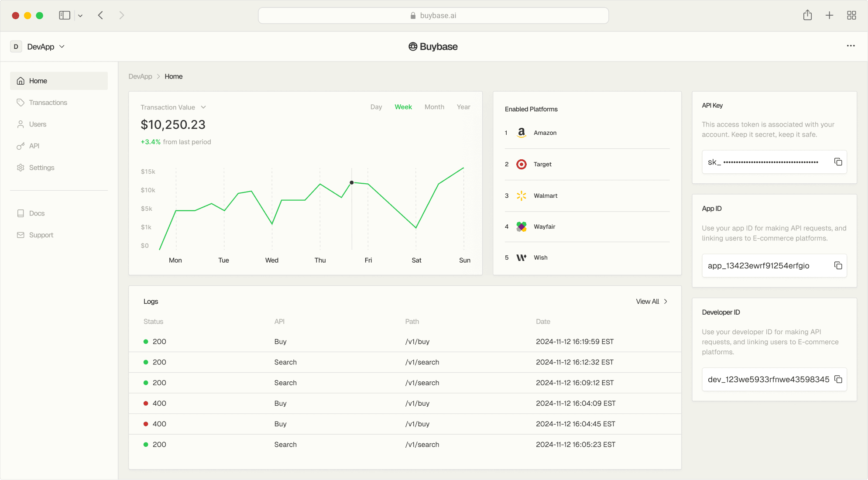Copy the API key with copy icon
Image resolution: width=868 pixels, height=480 pixels.
pyautogui.click(x=838, y=162)
